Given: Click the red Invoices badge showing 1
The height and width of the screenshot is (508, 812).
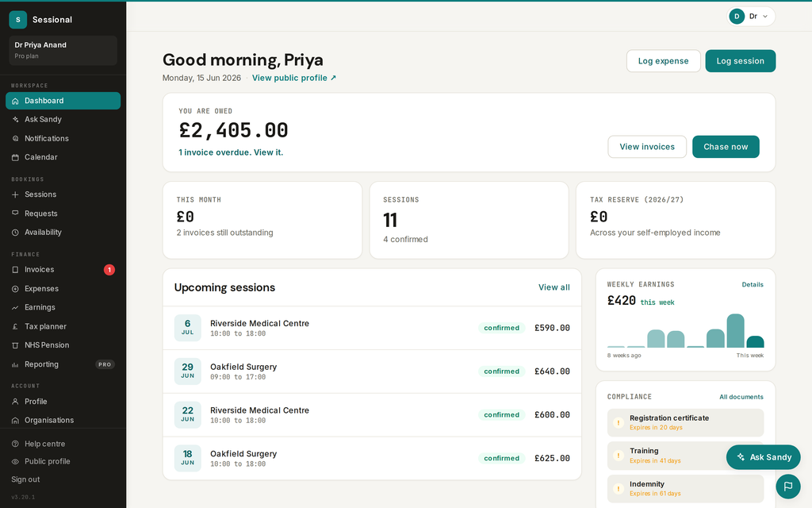Looking at the screenshot, I should 109,270.
